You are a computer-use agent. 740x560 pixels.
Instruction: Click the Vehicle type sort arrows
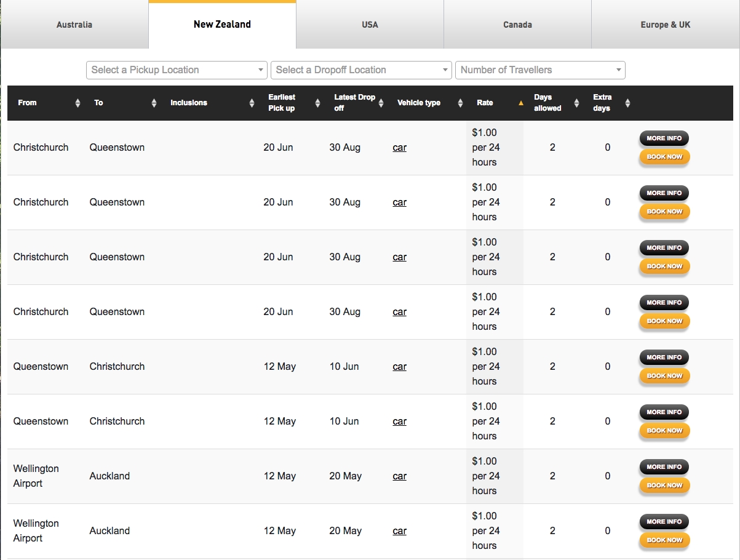(x=460, y=103)
